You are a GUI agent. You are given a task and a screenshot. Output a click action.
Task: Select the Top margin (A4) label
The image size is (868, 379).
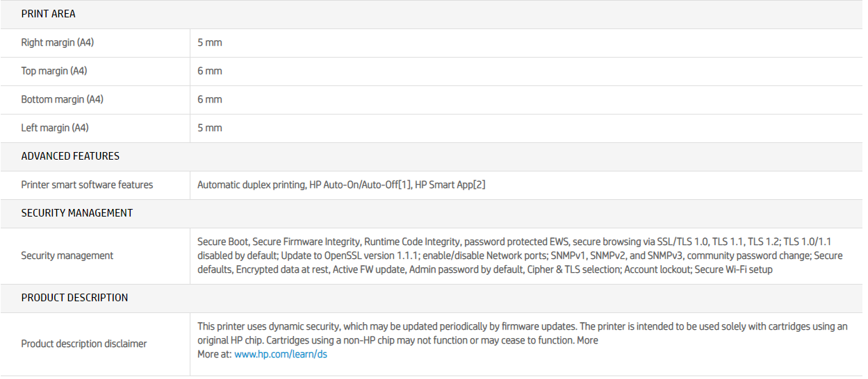[54, 71]
